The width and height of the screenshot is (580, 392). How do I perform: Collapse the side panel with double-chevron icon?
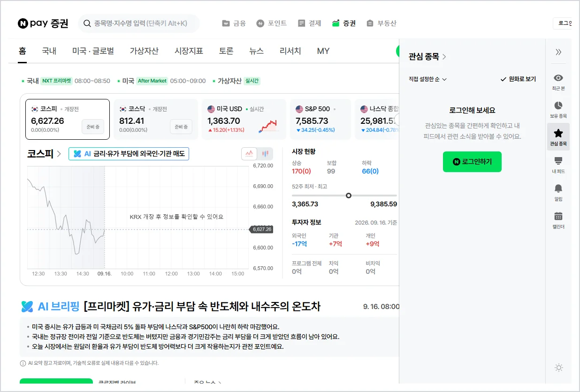coord(558,52)
